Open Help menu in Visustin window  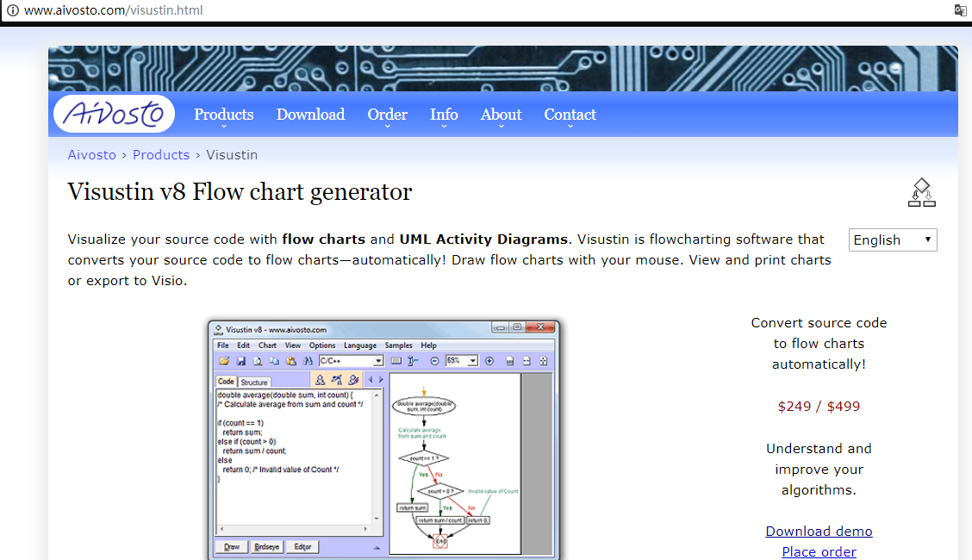pyautogui.click(x=429, y=345)
